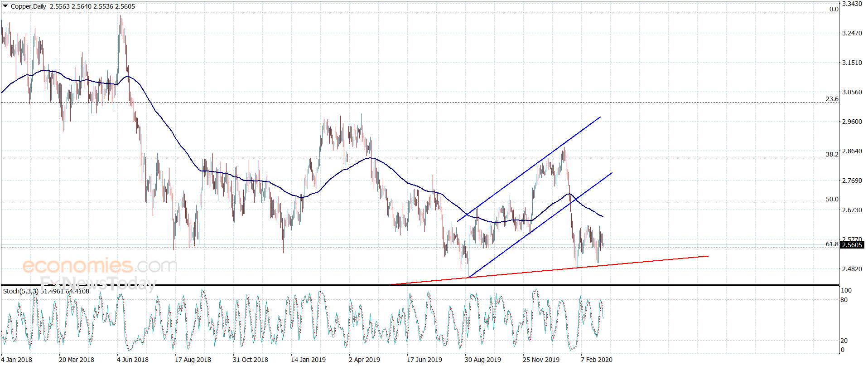Click the 20 Mar 2018 date label
This screenshot has height=366, width=868.
pos(77,360)
